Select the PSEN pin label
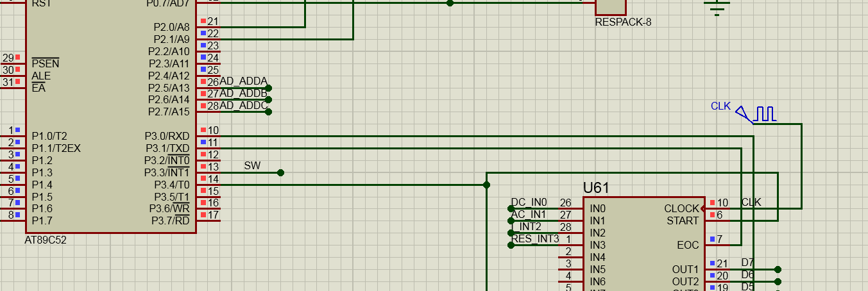 pos(46,63)
